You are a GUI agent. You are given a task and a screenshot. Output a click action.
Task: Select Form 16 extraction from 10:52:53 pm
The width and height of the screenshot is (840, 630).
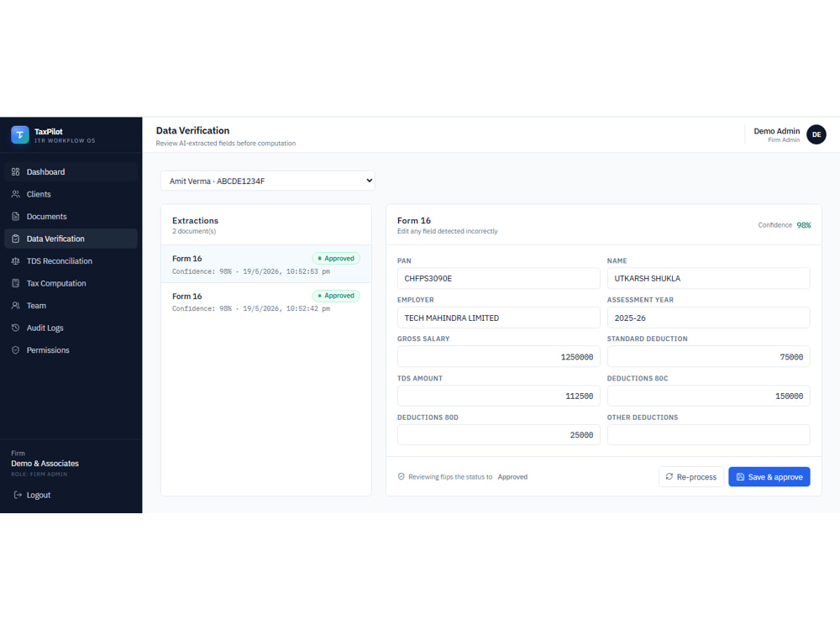click(266, 264)
